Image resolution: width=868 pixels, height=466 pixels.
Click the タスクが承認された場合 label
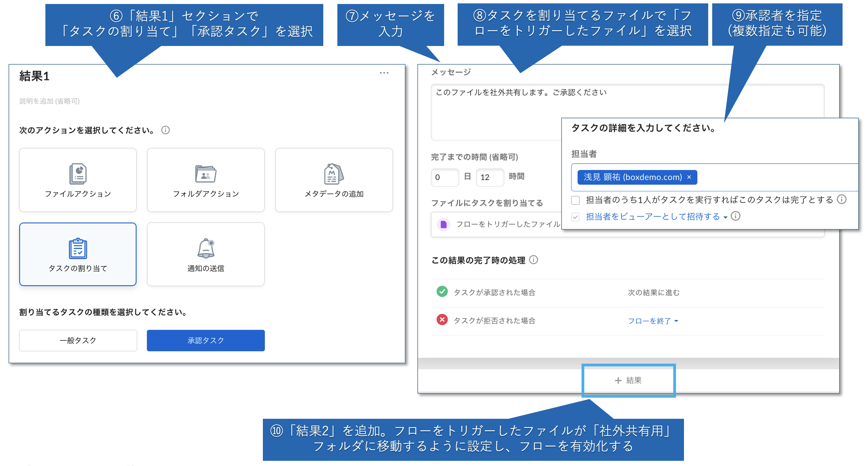(x=494, y=292)
